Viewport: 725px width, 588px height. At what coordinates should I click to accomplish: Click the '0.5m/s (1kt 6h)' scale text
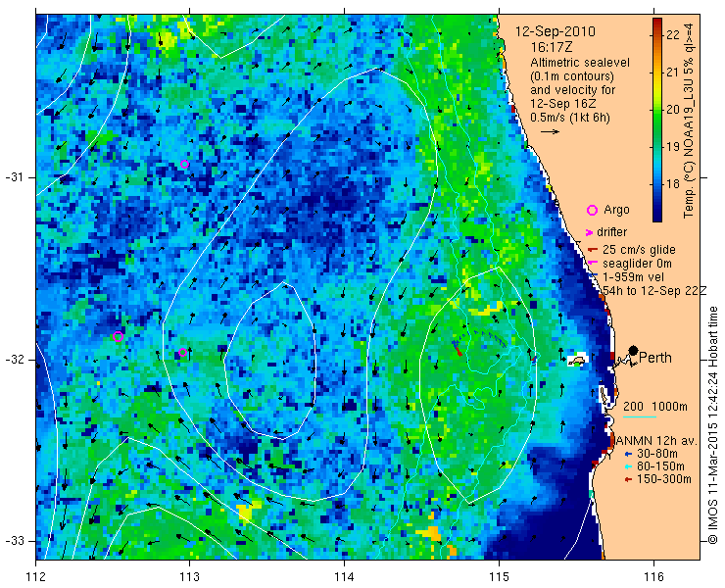click(x=570, y=118)
